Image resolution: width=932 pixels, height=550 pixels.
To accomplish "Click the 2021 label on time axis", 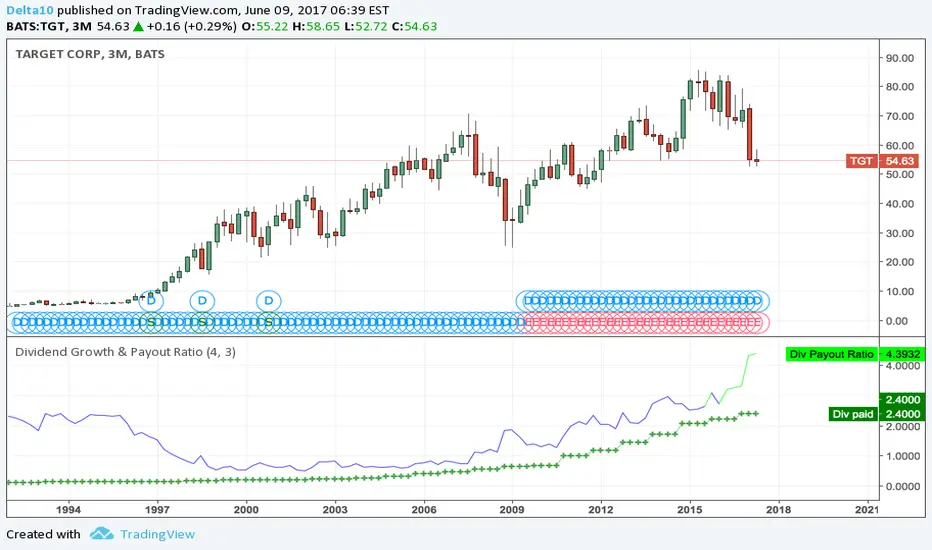I will click(867, 510).
